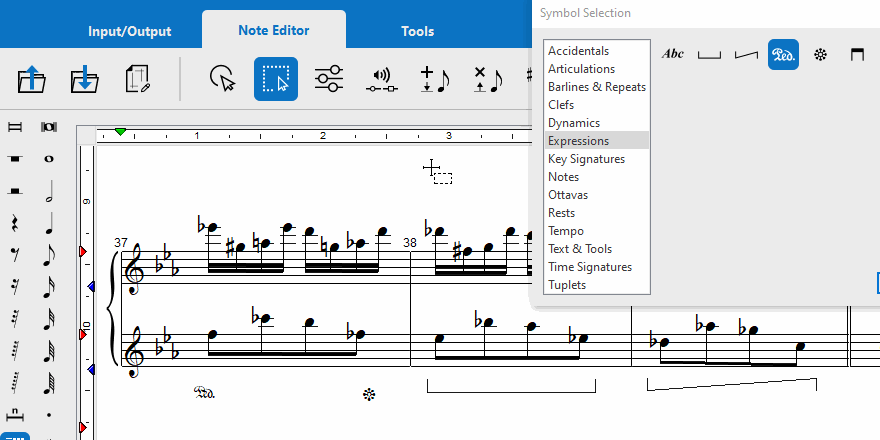Open the mixer sliders settings icon
Image resolution: width=880 pixels, height=440 pixels.
pyautogui.click(x=329, y=80)
